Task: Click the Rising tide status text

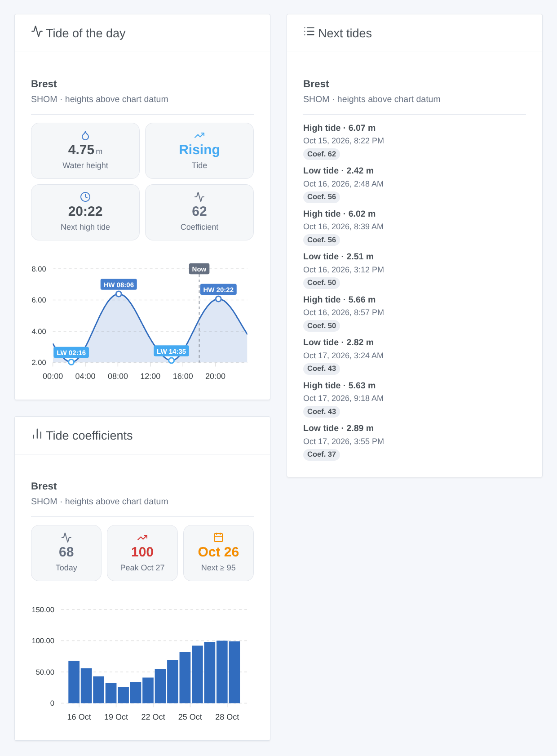Action: pos(199,150)
